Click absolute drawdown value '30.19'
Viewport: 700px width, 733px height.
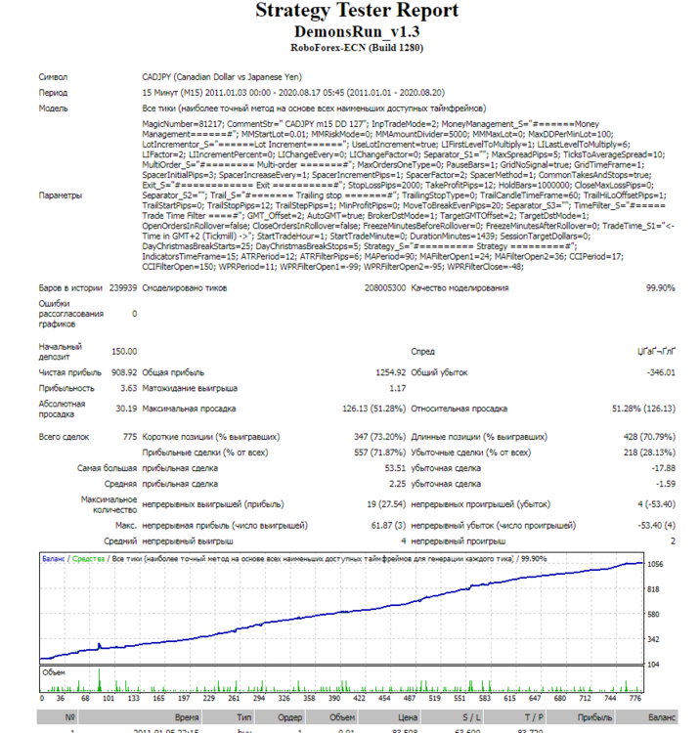pos(126,410)
